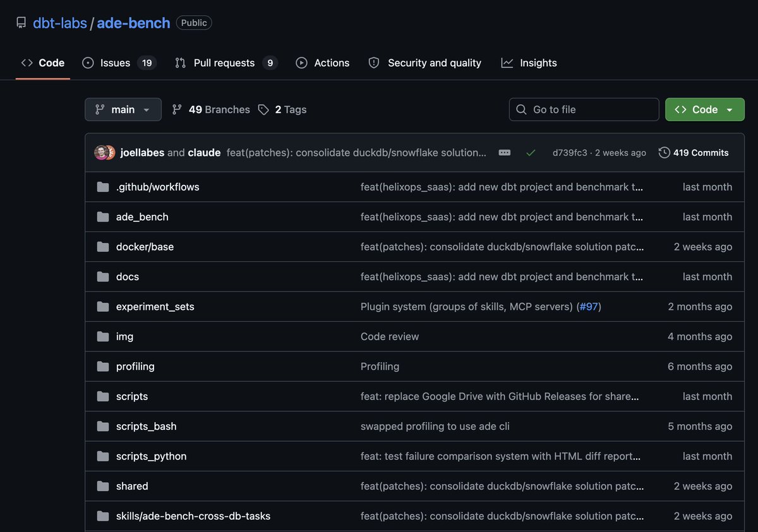758x532 pixels.
Task: Click the folder icon for scripts_python
Action: tap(103, 456)
